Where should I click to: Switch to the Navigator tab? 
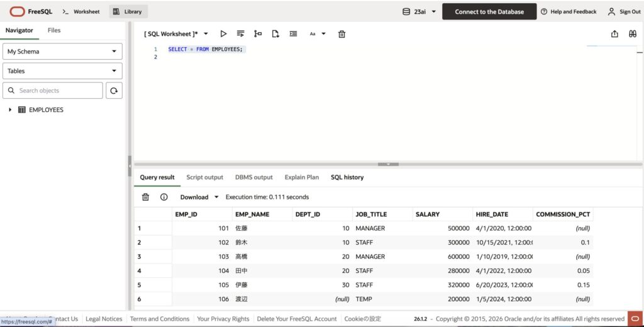19,30
